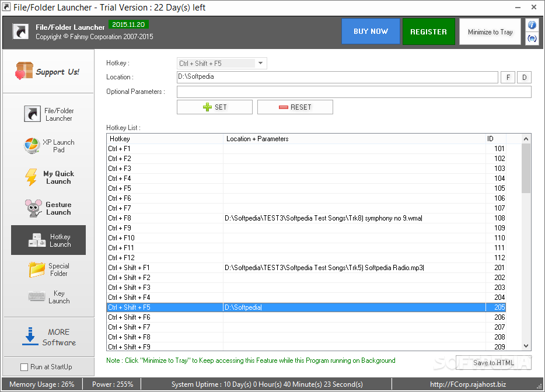Screen dimensions: 545x392
Task: Select the Ctrl + Shift + F2 row
Action: [x=306, y=277]
